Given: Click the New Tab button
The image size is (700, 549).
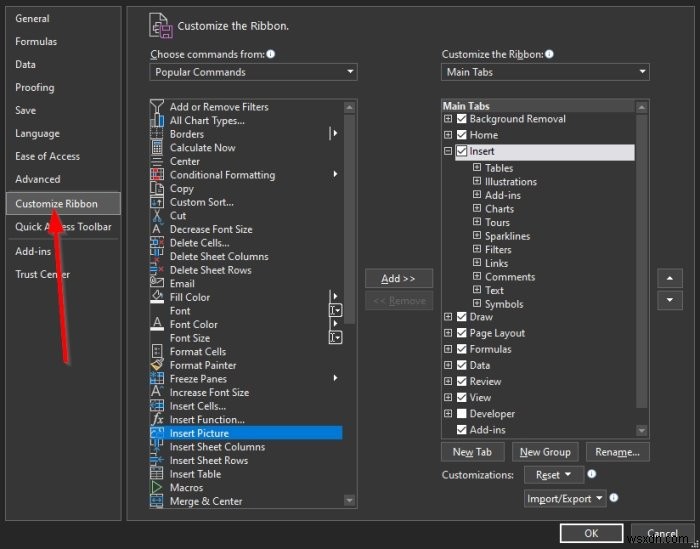Looking at the screenshot, I should [472, 452].
